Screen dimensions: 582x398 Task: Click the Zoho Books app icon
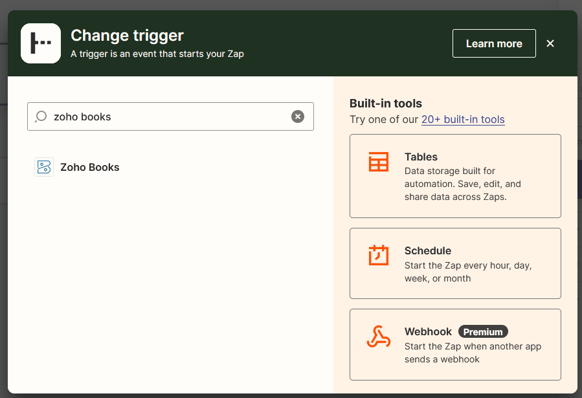pyautogui.click(x=44, y=167)
